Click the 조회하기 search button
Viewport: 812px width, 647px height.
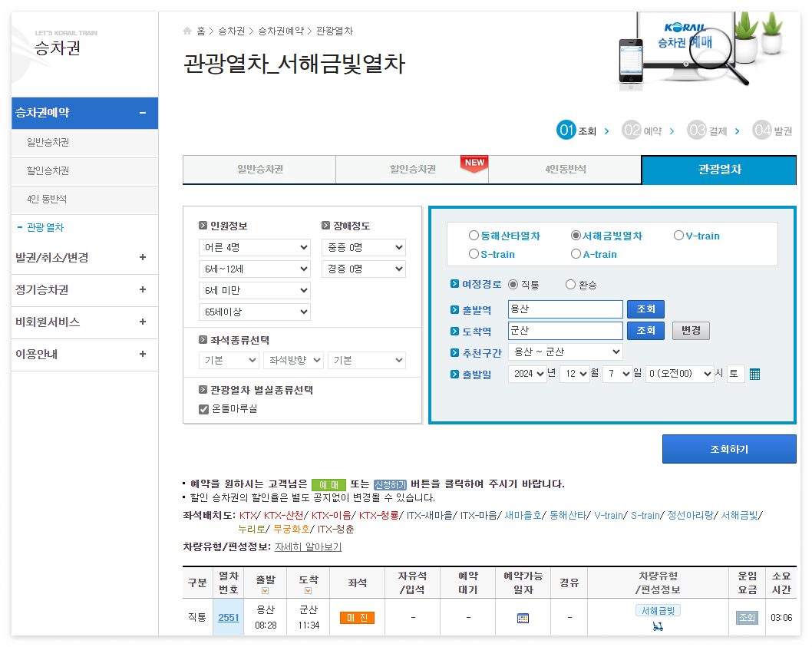pyautogui.click(x=729, y=449)
